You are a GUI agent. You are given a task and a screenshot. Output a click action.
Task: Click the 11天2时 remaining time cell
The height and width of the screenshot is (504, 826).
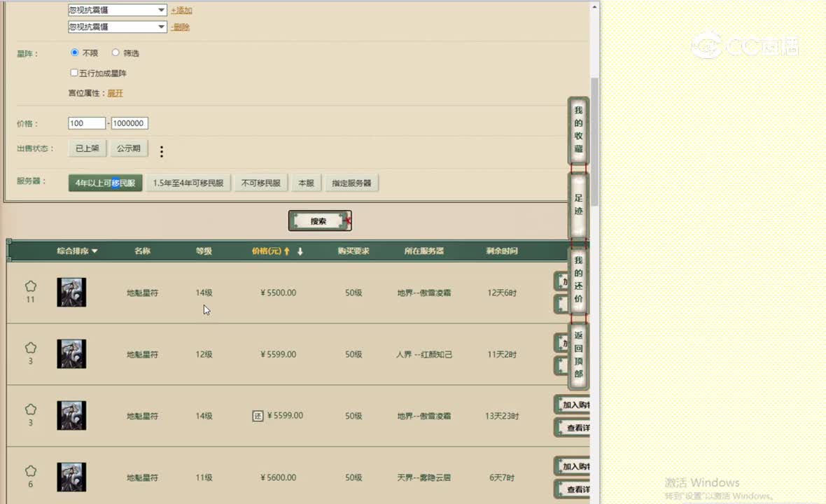pyautogui.click(x=502, y=354)
